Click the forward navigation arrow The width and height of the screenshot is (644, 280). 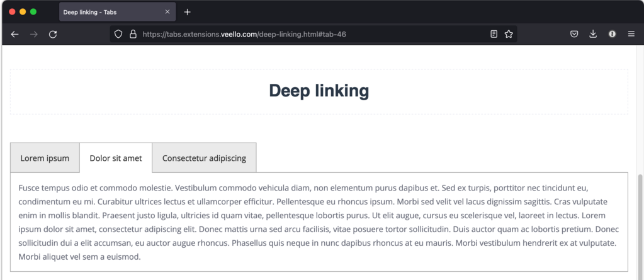(34, 34)
